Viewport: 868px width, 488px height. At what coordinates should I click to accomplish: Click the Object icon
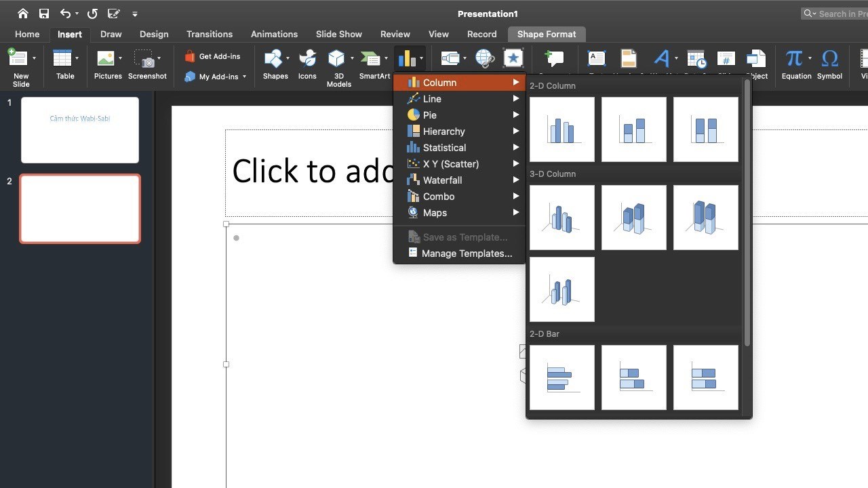[x=755, y=58]
